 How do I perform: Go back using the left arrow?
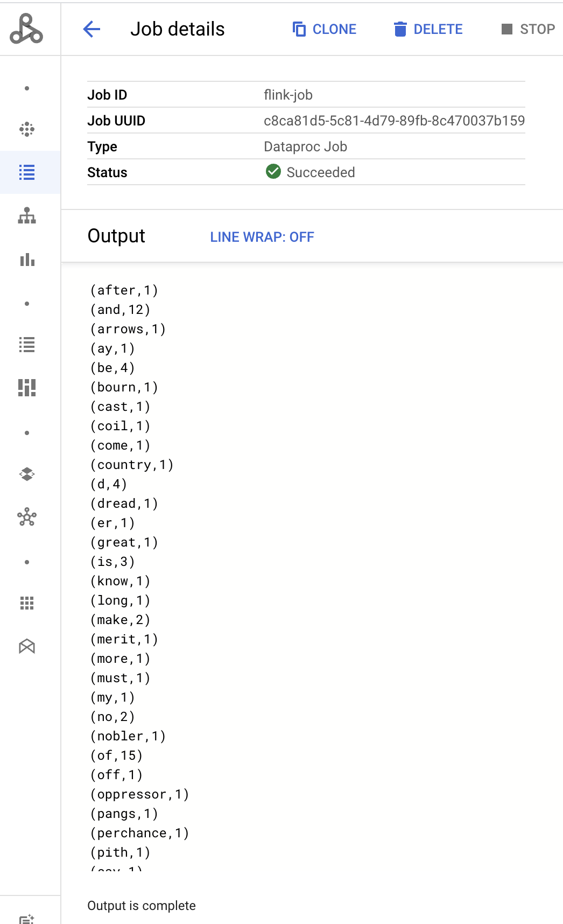(x=92, y=29)
